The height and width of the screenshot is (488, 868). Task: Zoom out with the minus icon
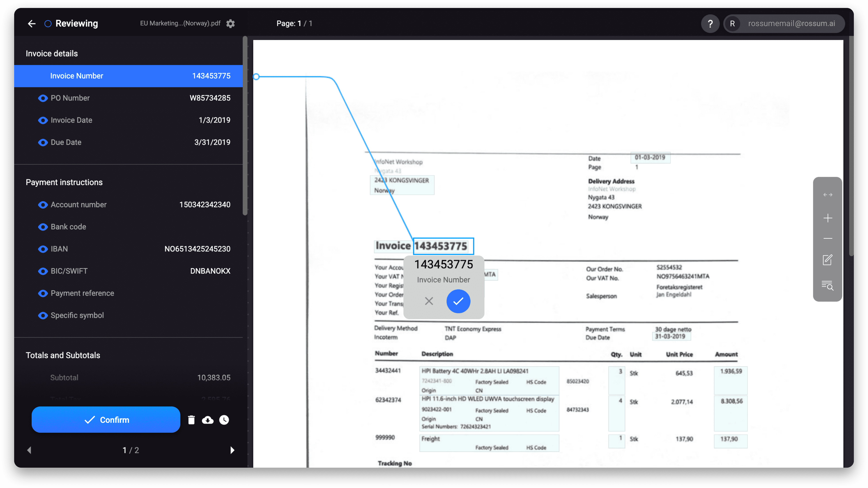(828, 238)
